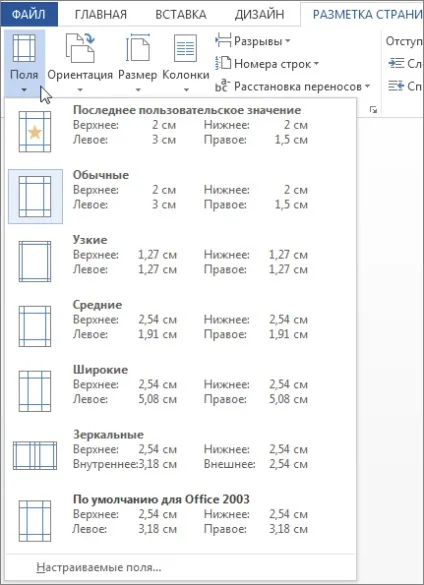Click 'По умолчанию для Office 2003' title
The height and width of the screenshot is (585, 424).
click(161, 499)
